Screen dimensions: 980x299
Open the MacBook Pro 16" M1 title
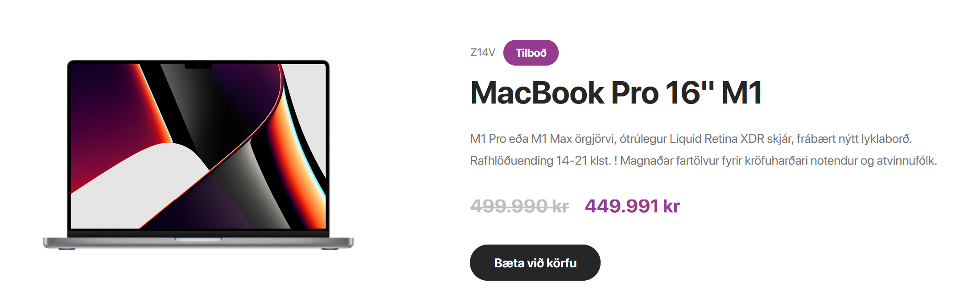[616, 93]
